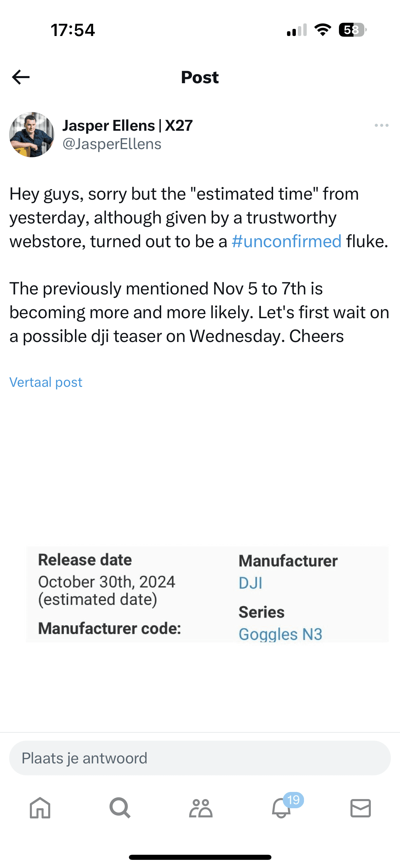Tap the Plaats je antwoord reply field
Image resolution: width=400 pixels, height=868 pixels.
pos(200,758)
